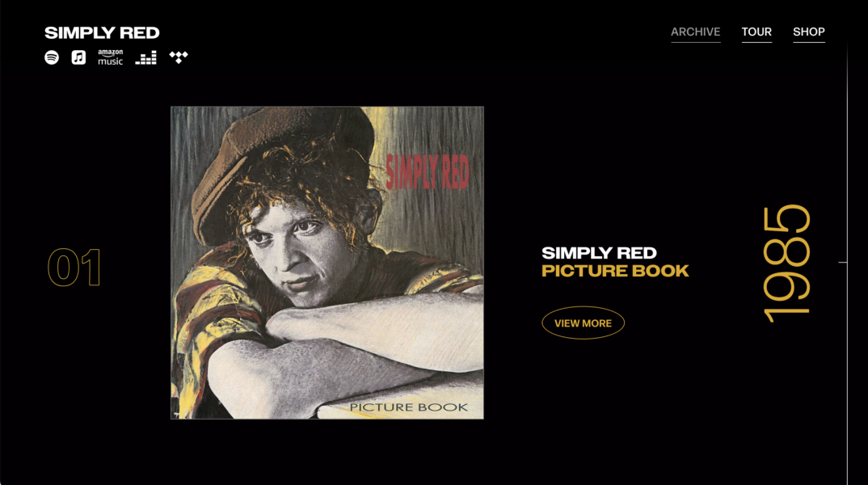
Task: Click the vertical timeline line at right edge
Action: click(x=847, y=260)
